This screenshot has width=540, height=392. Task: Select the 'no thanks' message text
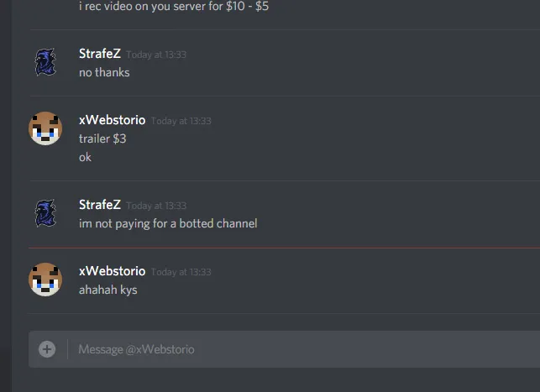tap(104, 72)
